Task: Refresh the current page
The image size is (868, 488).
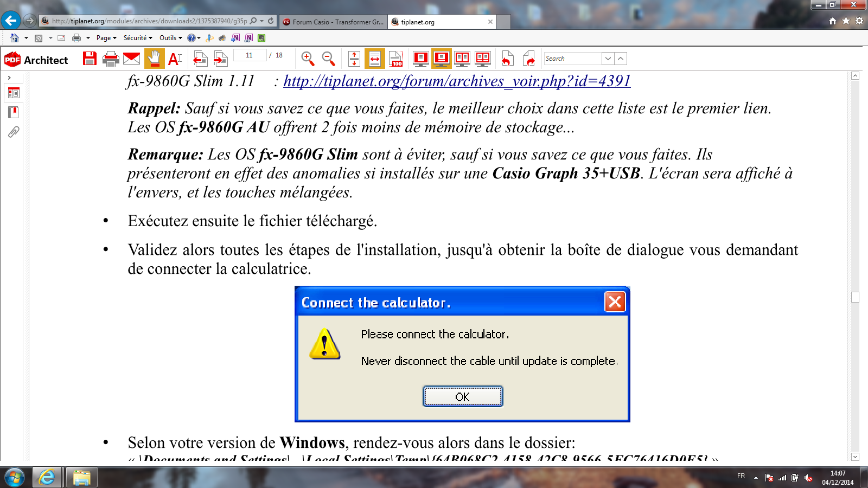Action: (x=271, y=21)
